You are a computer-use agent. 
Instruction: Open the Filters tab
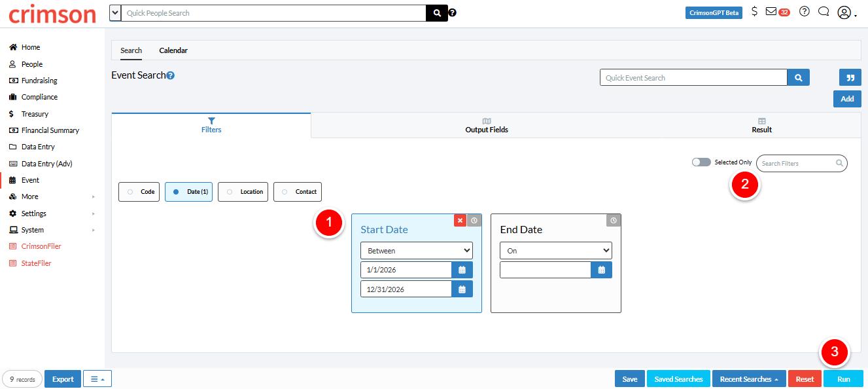pos(211,125)
